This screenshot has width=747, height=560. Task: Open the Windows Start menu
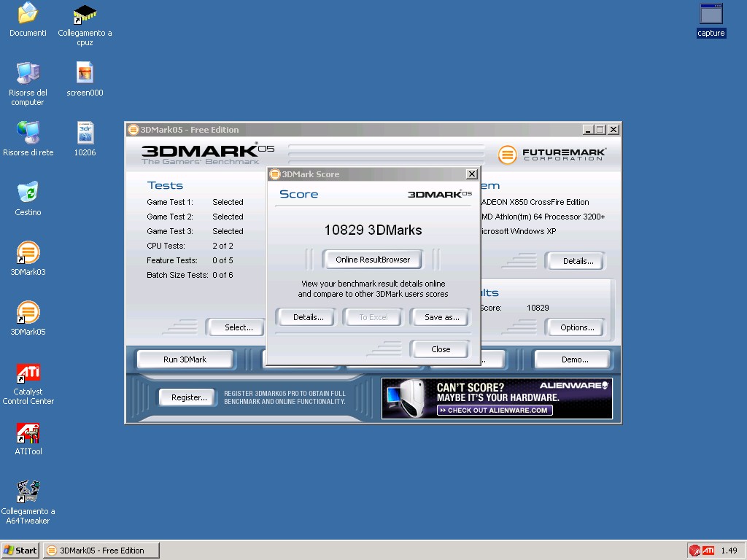[x=20, y=551]
